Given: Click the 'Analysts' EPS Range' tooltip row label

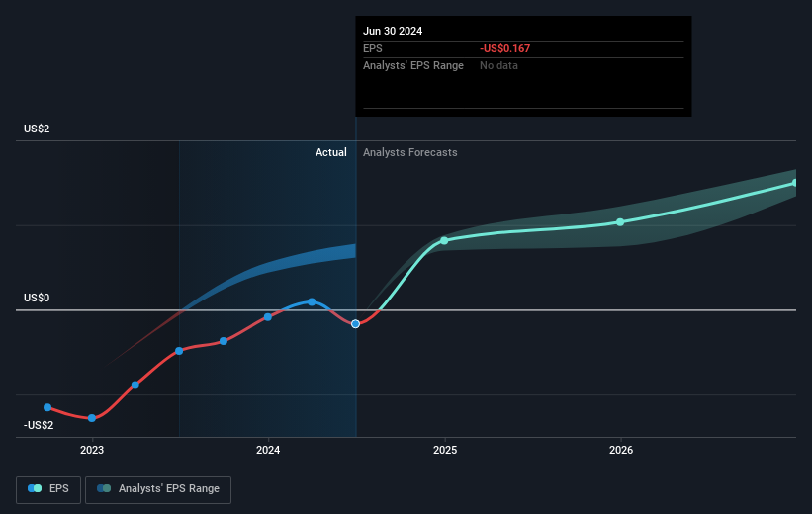Looking at the screenshot, I should pos(413,65).
